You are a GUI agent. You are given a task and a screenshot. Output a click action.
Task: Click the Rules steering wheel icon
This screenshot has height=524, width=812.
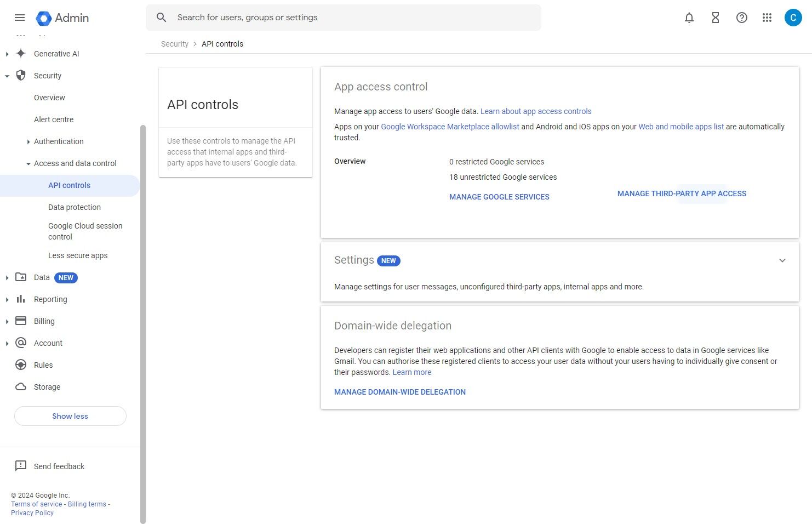tap(21, 365)
